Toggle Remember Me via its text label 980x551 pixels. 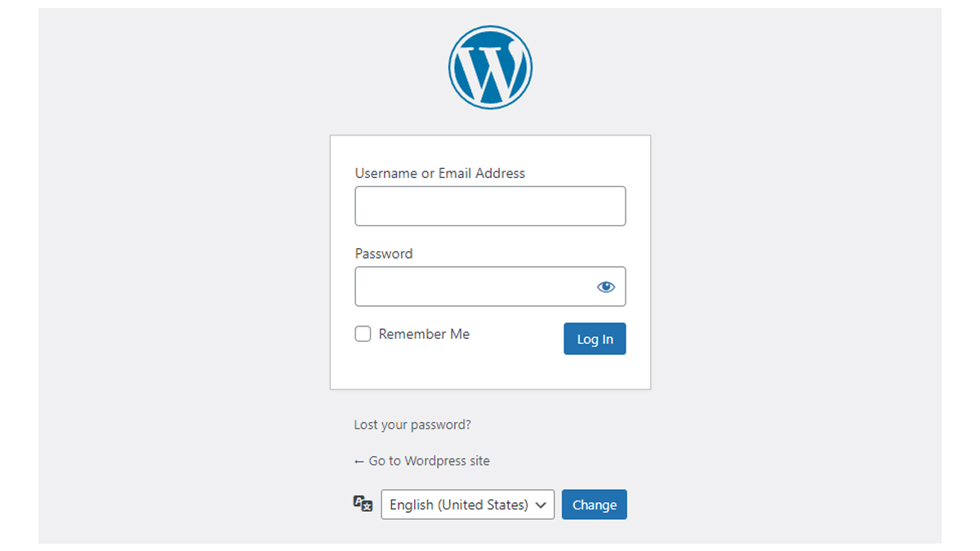click(424, 334)
